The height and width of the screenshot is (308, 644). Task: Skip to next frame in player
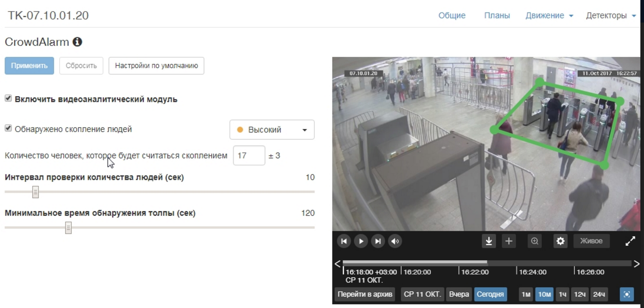[x=378, y=241]
